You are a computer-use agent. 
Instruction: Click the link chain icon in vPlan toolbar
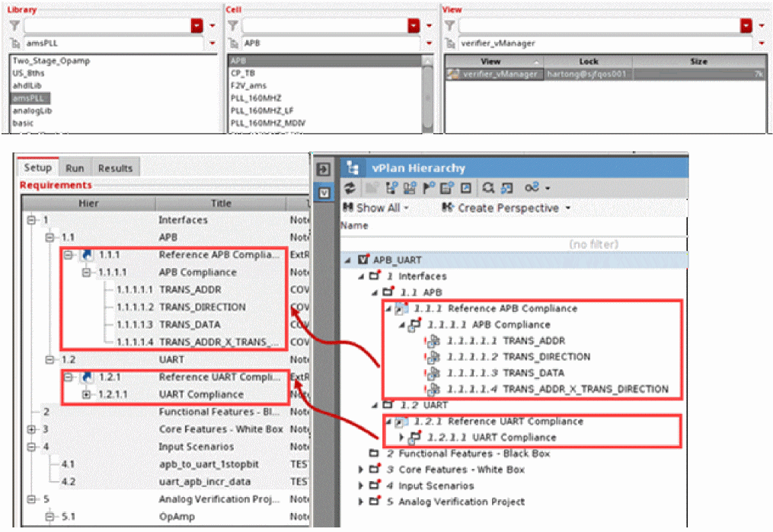pos(532,187)
